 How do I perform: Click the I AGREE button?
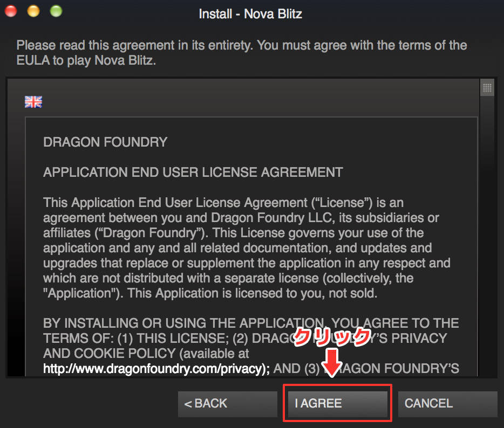[x=337, y=404]
